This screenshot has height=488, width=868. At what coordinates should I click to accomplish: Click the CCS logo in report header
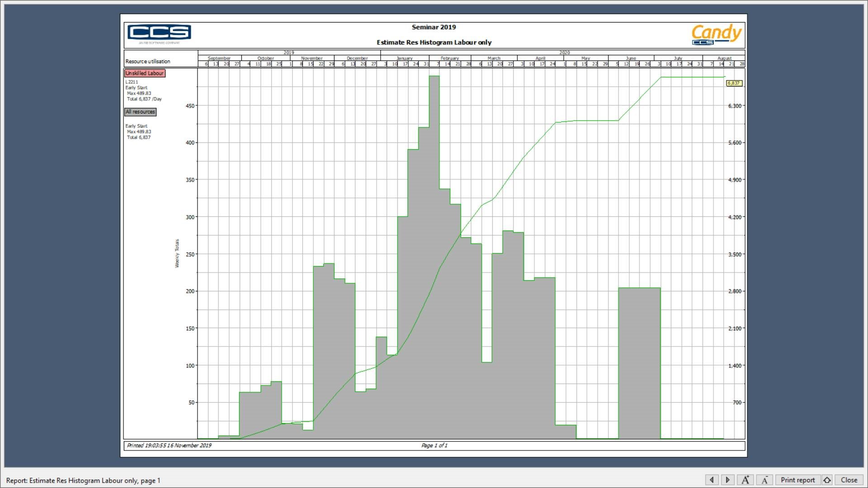(159, 33)
